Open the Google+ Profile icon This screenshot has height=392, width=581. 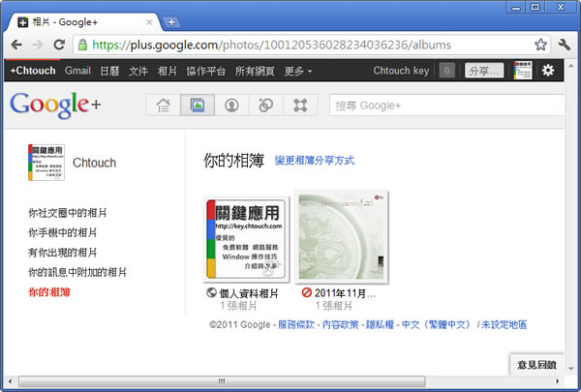tap(231, 105)
